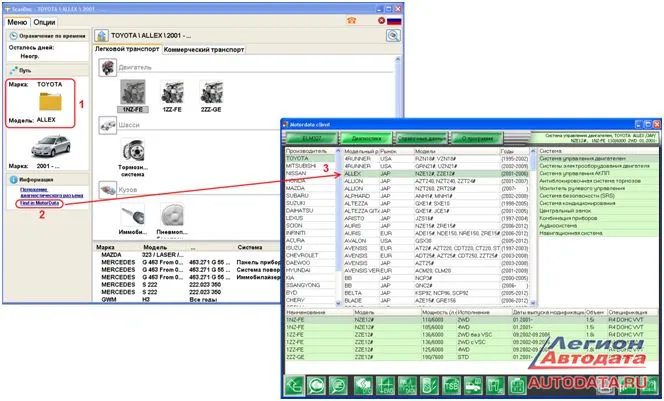Click the Кузов section body icon
Image resolution: width=664 pixels, height=401 pixels.
click(108, 190)
